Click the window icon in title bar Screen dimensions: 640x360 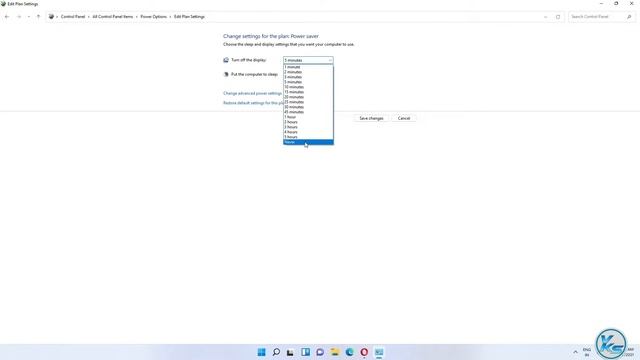pyautogui.click(x=3, y=4)
